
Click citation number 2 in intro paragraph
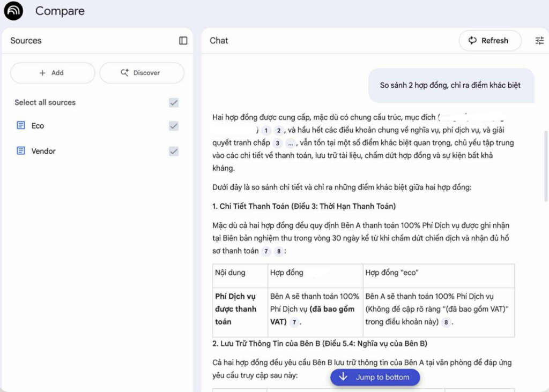click(x=278, y=131)
